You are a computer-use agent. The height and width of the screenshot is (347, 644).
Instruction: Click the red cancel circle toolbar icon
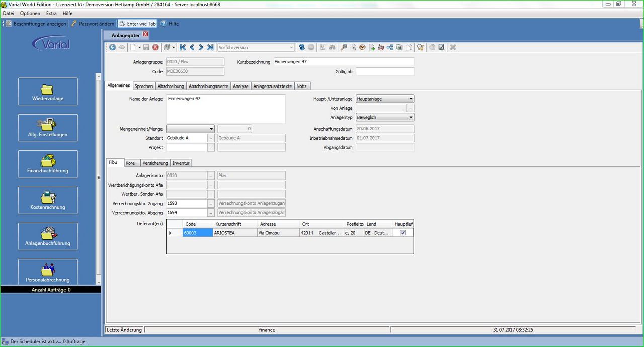click(x=155, y=47)
